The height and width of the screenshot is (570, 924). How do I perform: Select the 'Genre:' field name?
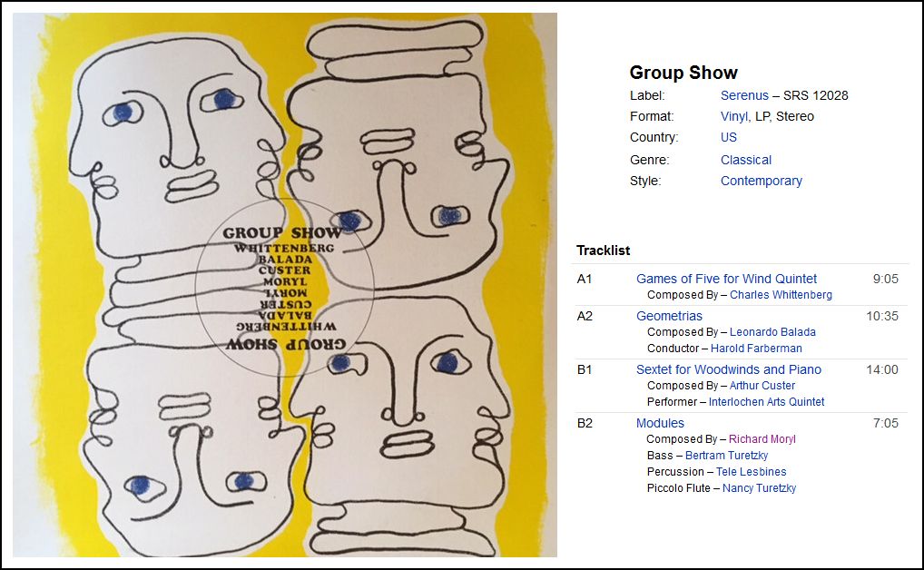click(649, 160)
